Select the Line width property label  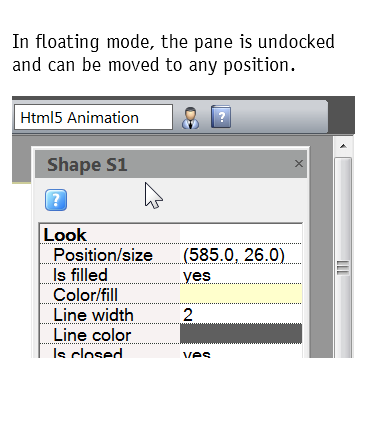click(93, 315)
